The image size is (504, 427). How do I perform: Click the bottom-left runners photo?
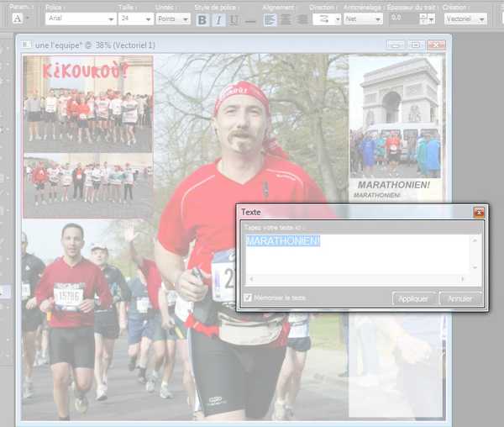[87, 320]
